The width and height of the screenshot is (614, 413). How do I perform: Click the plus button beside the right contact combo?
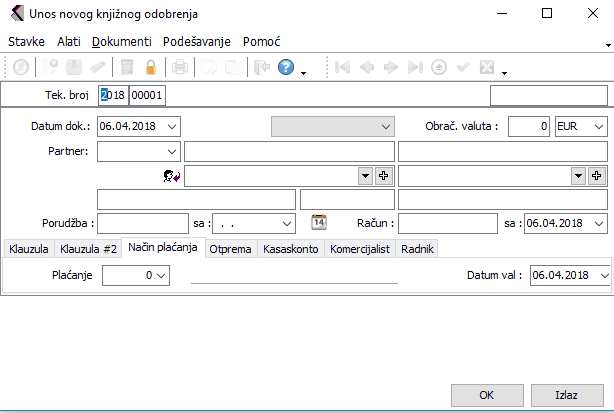(597, 175)
